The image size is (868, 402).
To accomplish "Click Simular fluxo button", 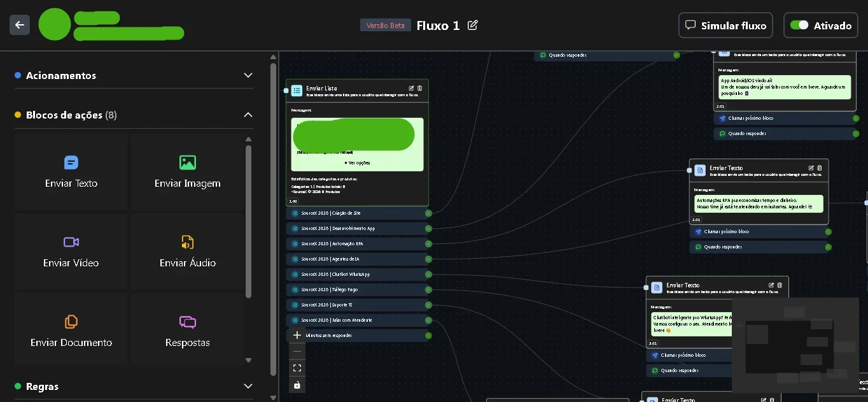I will [725, 25].
